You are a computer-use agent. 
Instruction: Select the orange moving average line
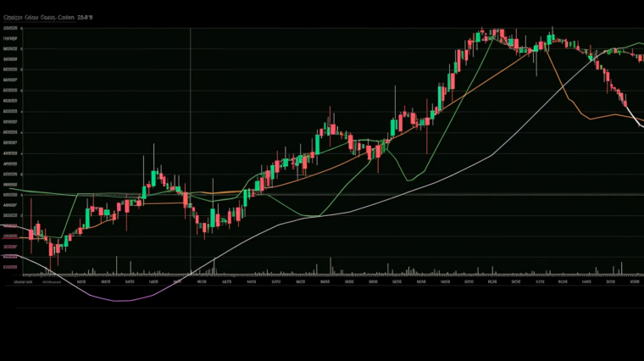point(297,172)
